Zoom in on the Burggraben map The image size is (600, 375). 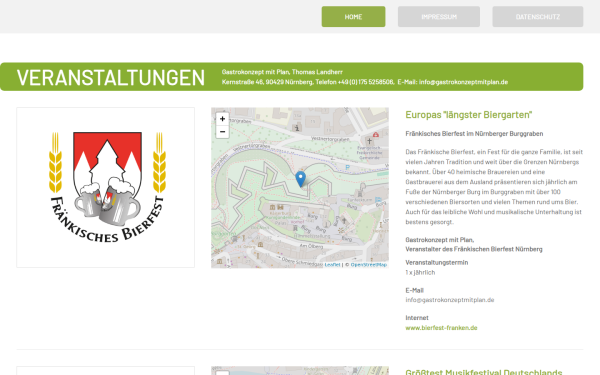tap(222, 119)
